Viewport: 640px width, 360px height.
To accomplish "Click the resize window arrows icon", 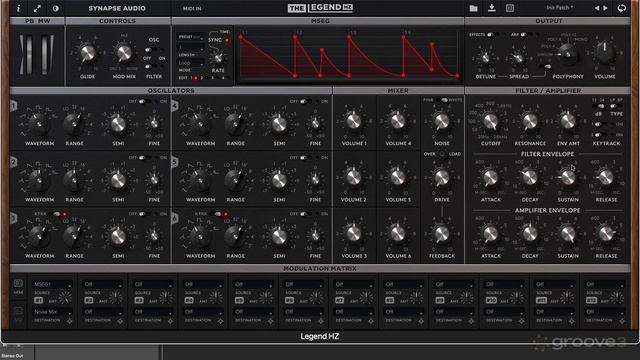I will 37,8.
